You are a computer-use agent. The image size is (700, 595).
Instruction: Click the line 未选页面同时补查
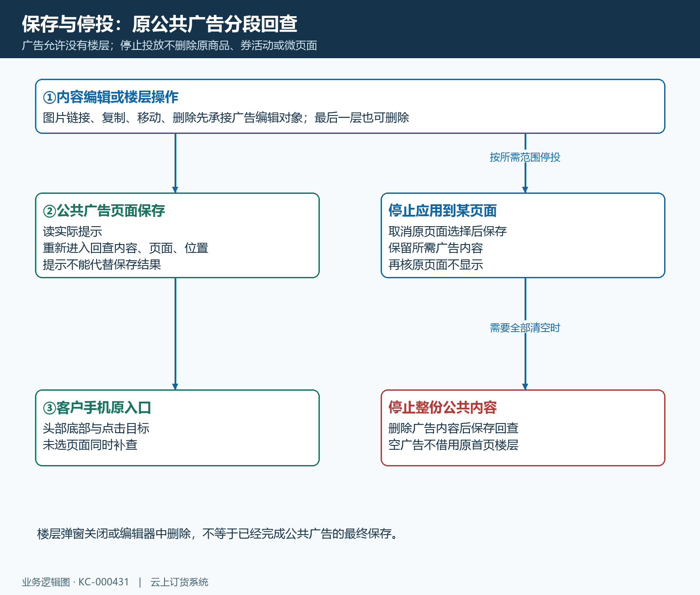click(x=90, y=445)
